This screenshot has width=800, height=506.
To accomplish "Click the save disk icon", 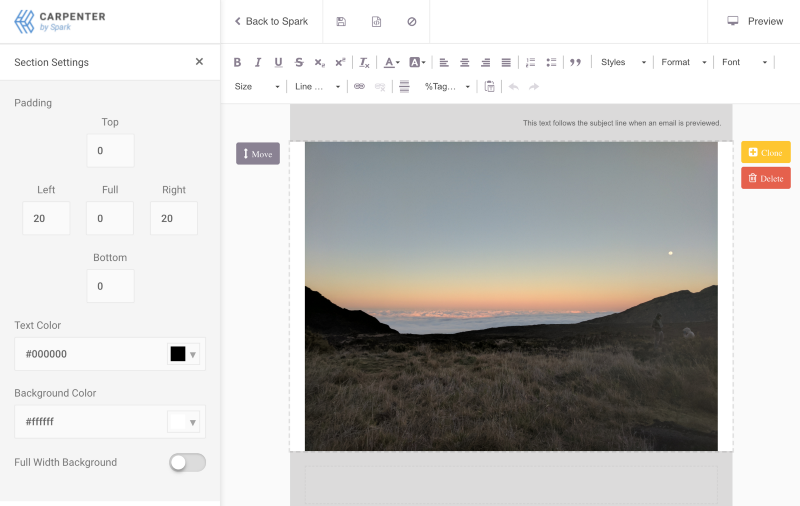I will 341,21.
